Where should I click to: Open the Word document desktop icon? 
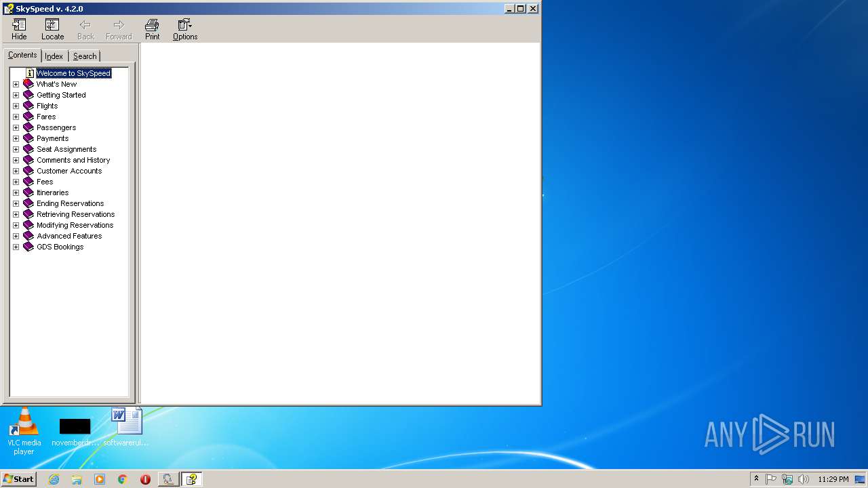click(126, 427)
